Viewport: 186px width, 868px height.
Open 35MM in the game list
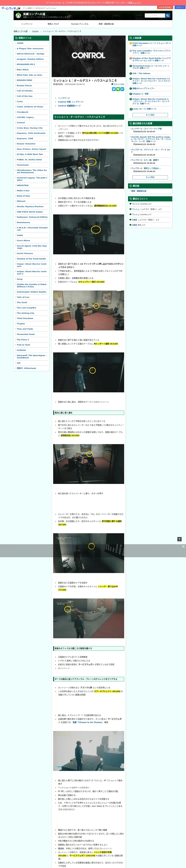click(x=20, y=43)
